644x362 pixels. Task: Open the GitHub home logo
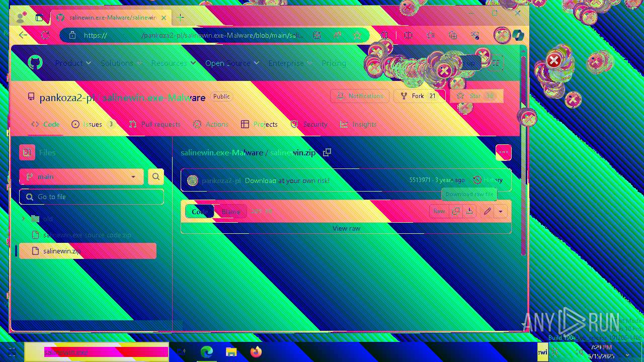pyautogui.click(x=35, y=63)
